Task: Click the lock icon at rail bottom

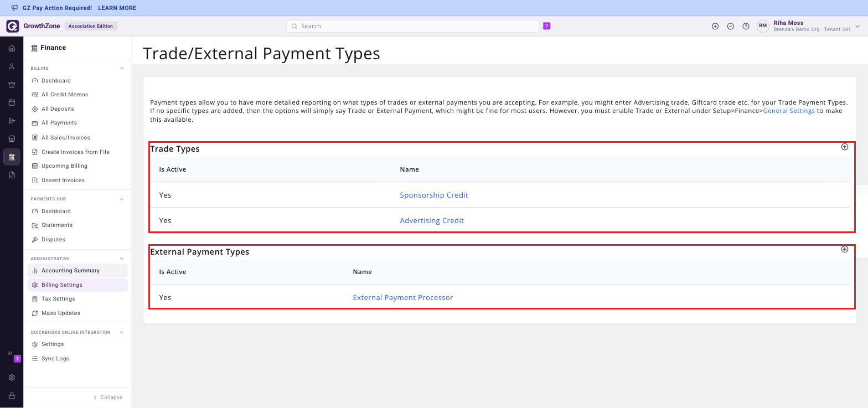Action: (x=12, y=396)
